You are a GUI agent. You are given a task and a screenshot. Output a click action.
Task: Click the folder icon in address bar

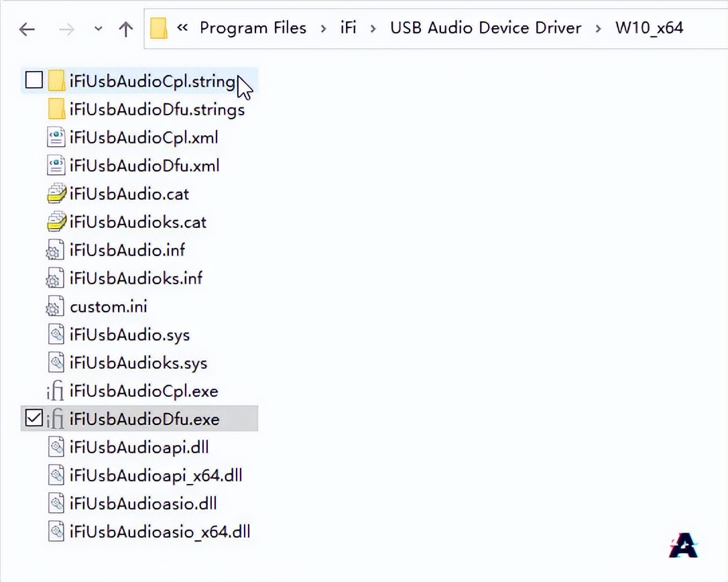[158, 28]
